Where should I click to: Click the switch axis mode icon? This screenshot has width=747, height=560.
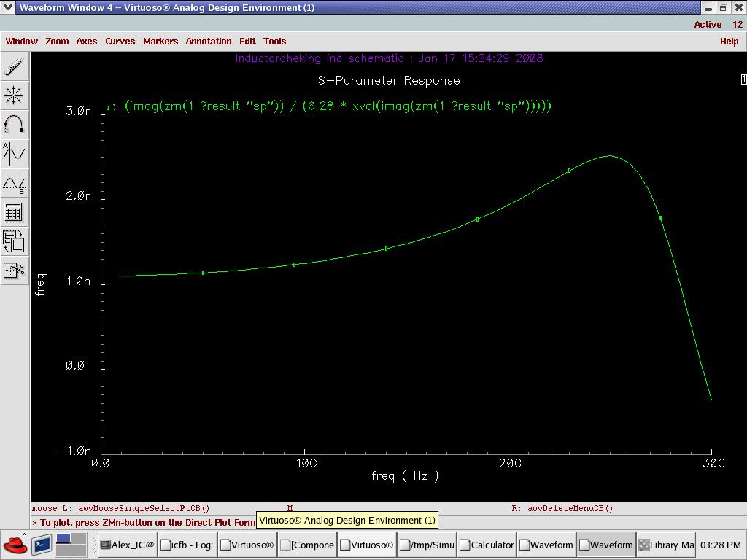pos(14,241)
